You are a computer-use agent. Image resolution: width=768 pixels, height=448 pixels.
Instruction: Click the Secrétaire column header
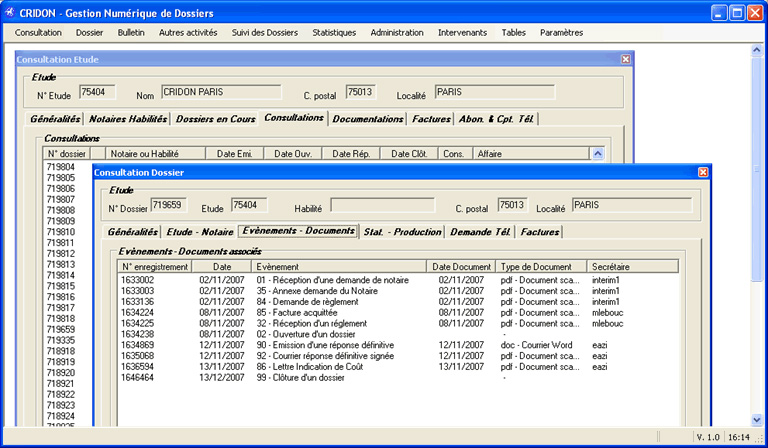(610, 266)
